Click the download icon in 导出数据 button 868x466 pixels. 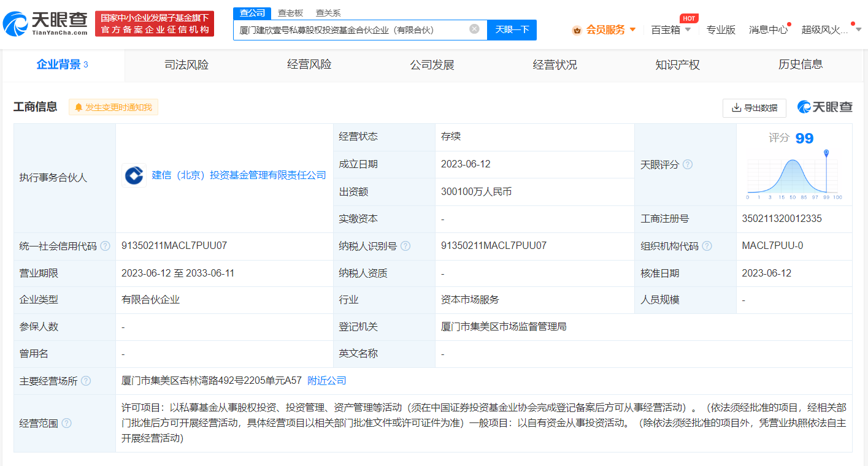coord(736,108)
